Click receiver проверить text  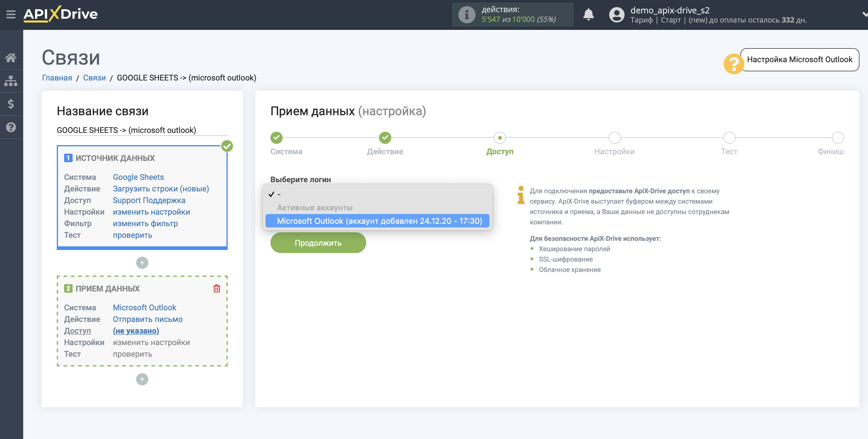pyautogui.click(x=132, y=354)
